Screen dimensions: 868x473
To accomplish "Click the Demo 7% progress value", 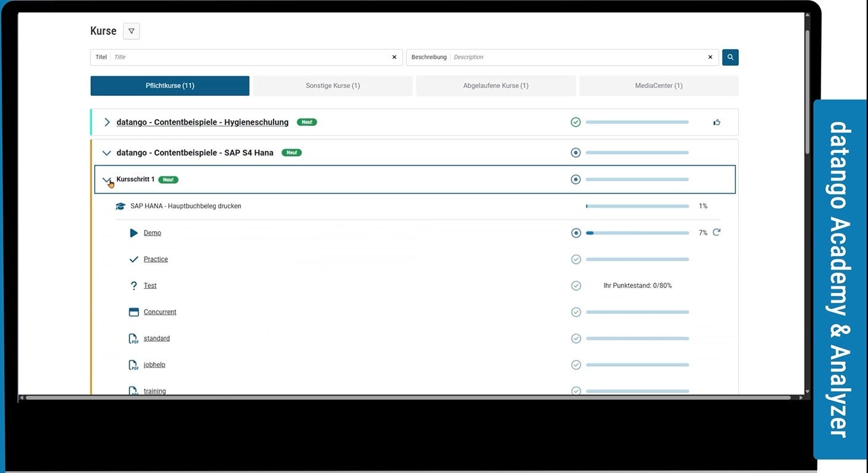I will (703, 233).
